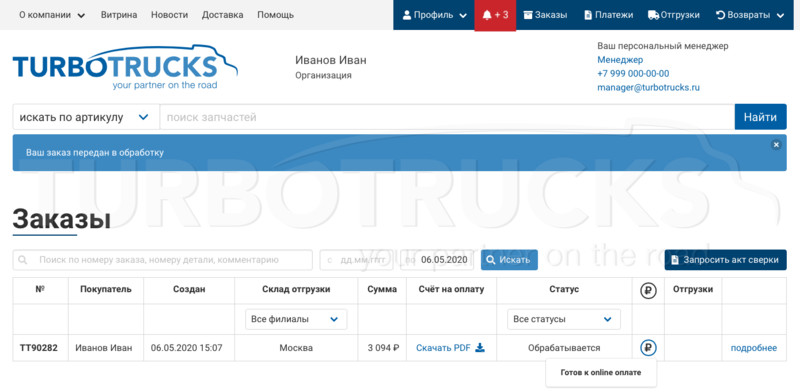This screenshot has height=389, width=800.
Task: Open the Новости menu item
Action: point(169,15)
